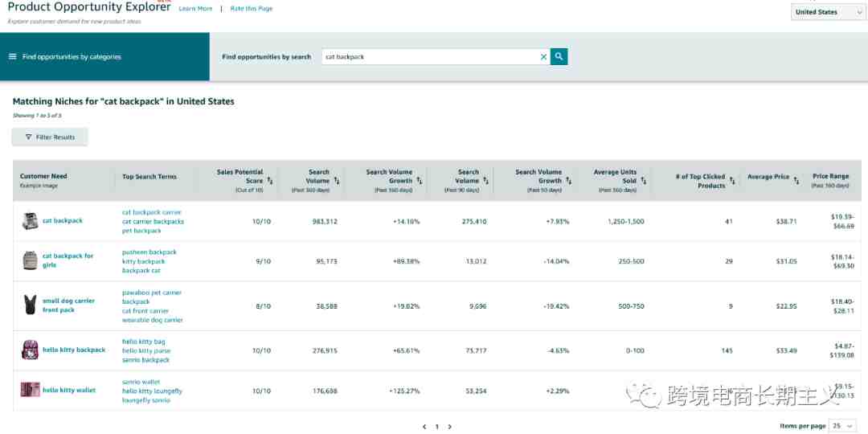Click search term pet backpack

141,231
